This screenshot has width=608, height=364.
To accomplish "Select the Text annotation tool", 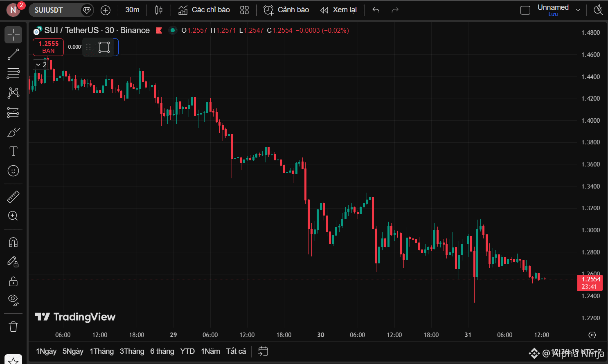I will click(13, 151).
